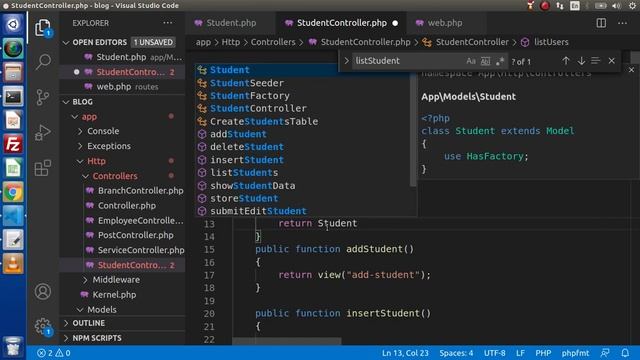Launch FileZilla from the Ubuntu dock
Image resolution: width=640 pixels, height=360 pixels.
(13, 144)
